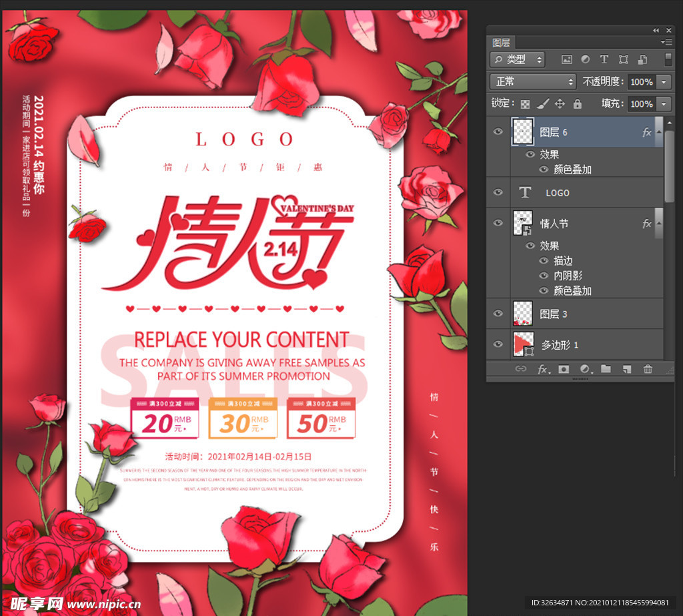The height and width of the screenshot is (616, 683).
Task: Filter layers by type layer icon
Action: click(604, 59)
